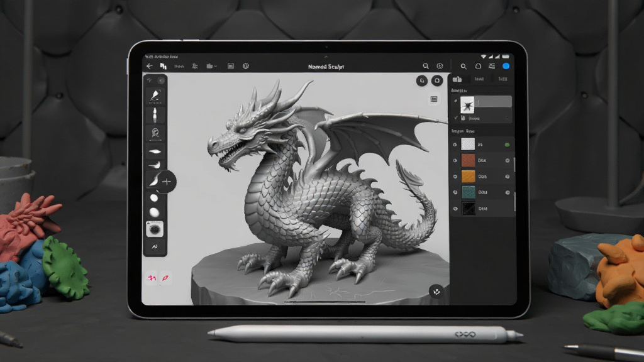644x362 pixels.
Task: Click the left round dark button above the wing
Action: [422, 80]
